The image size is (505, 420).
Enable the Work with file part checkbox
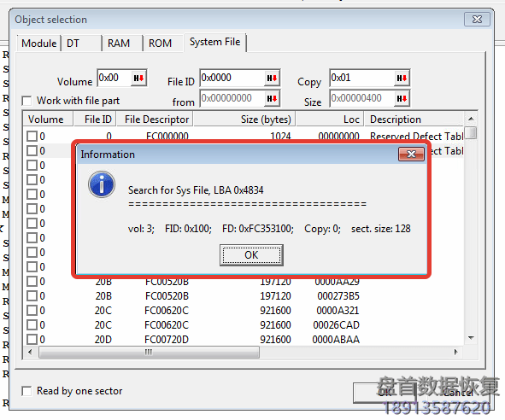pos(26,101)
